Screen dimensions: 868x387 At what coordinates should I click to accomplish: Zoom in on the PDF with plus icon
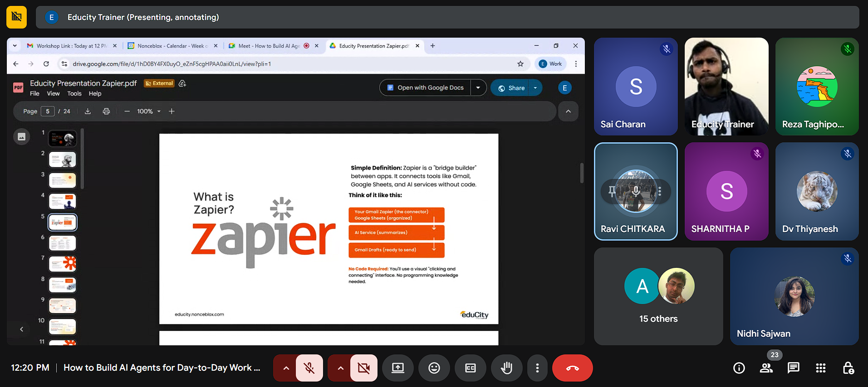tap(172, 111)
